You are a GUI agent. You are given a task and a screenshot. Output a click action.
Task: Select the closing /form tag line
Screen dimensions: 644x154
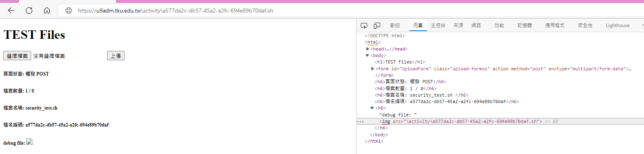coord(384,75)
